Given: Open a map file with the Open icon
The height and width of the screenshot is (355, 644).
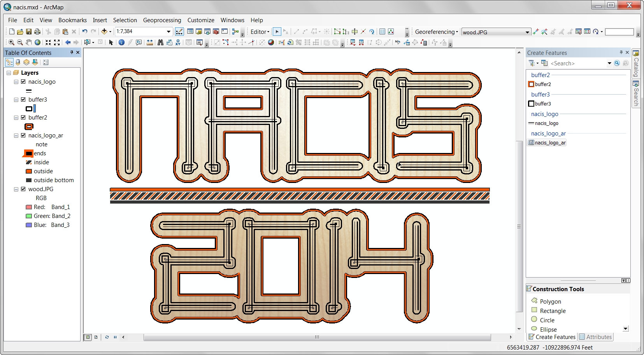Looking at the screenshot, I should [x=20, y=32].
